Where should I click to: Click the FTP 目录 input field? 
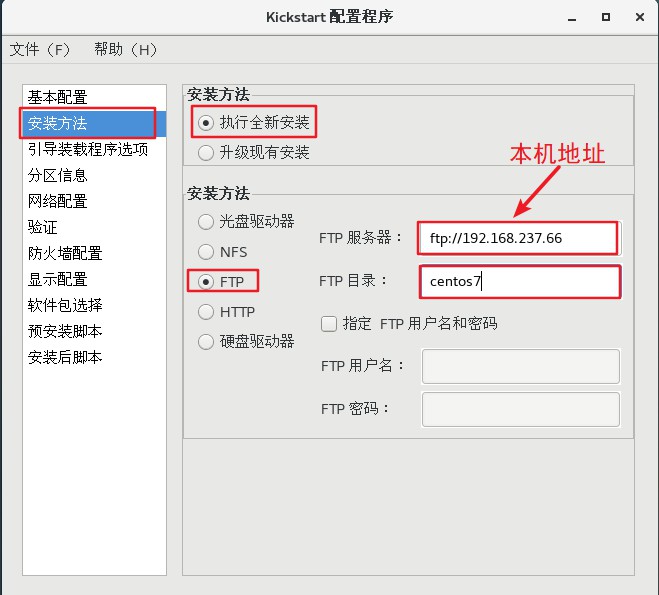tap(520, 282)
